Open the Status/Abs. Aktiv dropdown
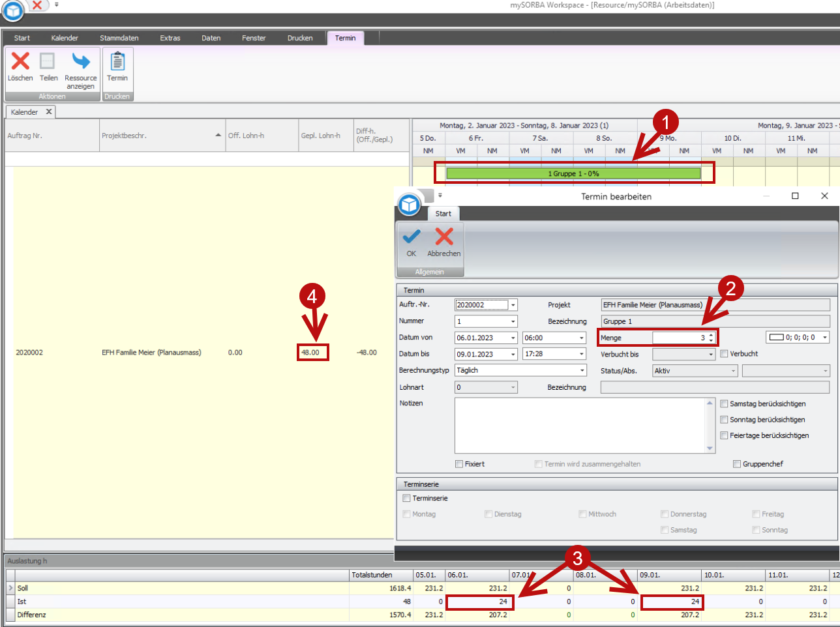The height and width of the screenshot is (627, 840). (x=733, y=371)
